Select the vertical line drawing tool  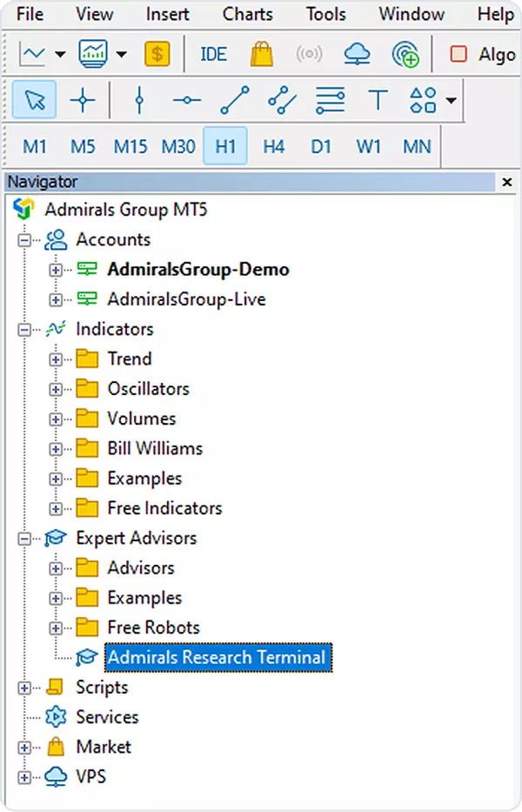click(x=139, y=99)
